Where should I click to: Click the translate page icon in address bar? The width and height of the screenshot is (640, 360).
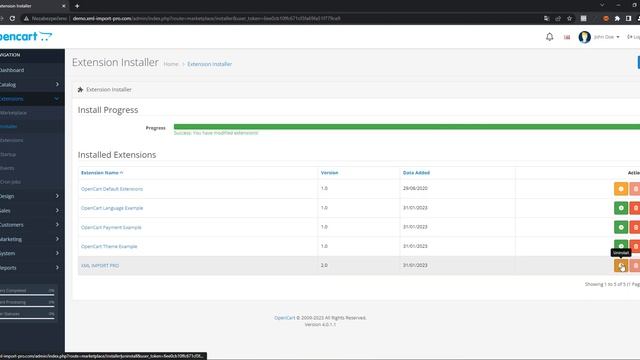547,18
